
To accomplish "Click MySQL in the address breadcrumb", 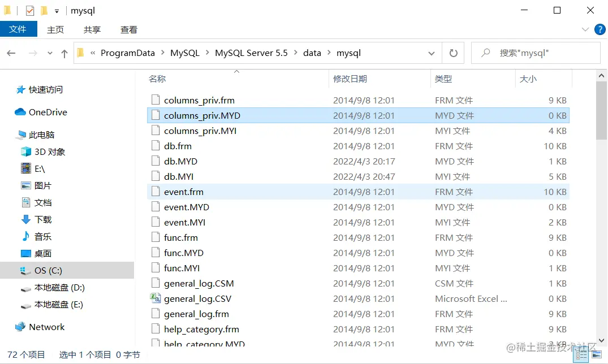I will (185, 53).
